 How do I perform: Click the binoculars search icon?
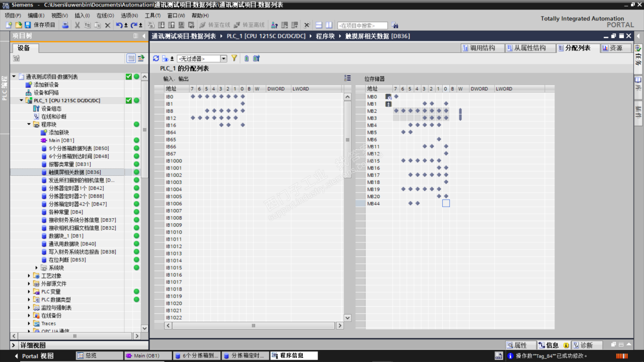click(395, 25)
